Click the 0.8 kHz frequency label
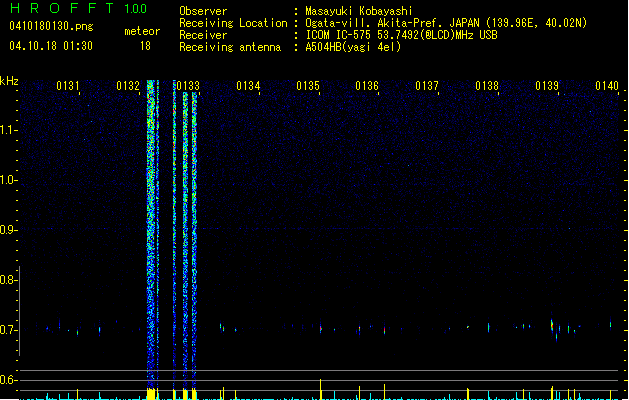Image resolution: width=629 pixels, height=400 pixels. point(8,280)
